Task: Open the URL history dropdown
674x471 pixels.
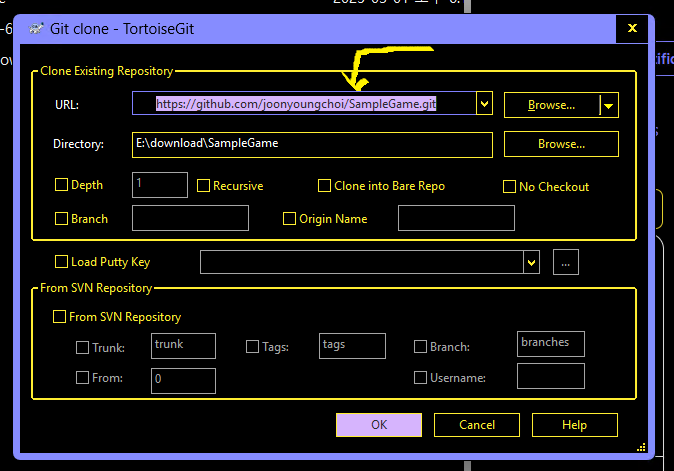Action: click(484, 104)
